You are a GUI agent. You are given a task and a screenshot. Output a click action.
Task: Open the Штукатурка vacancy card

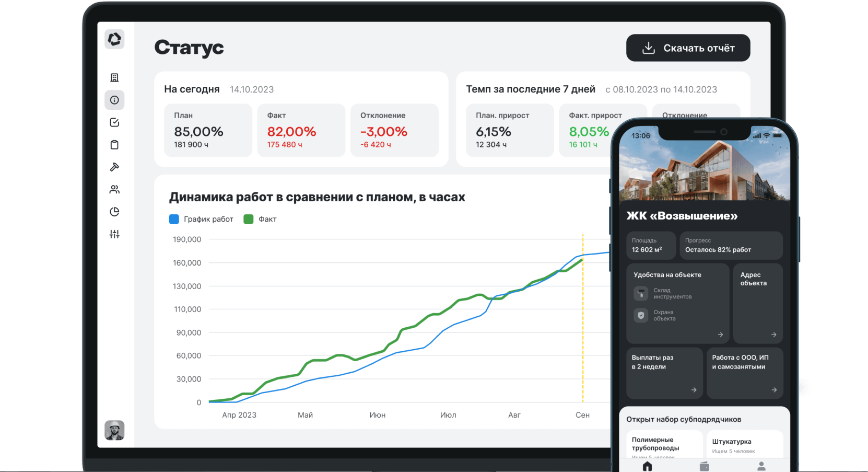745,444
